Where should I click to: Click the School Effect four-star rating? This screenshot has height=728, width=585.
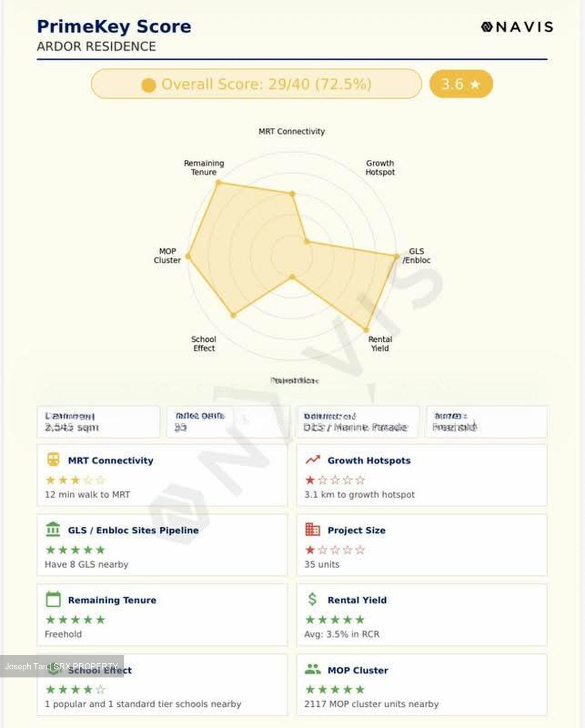(x=75, y=689)
